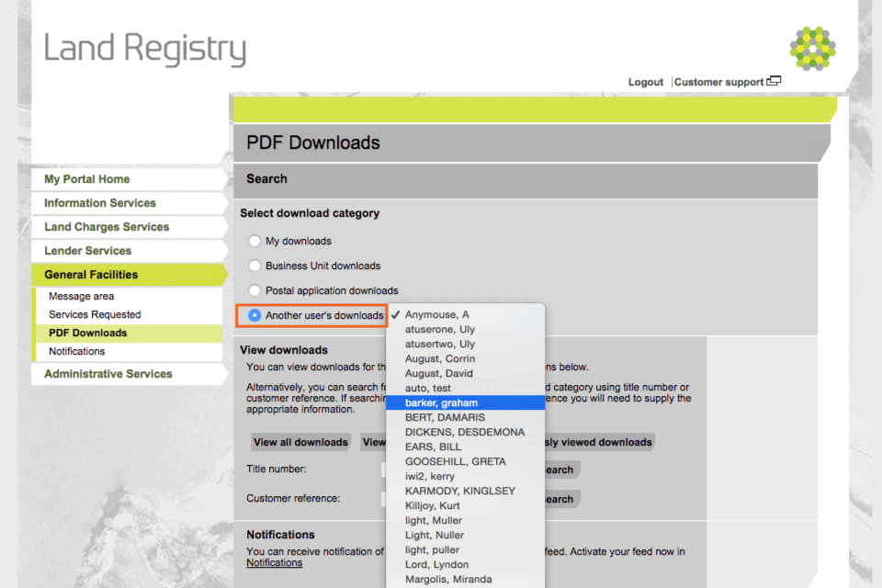Select Business Unit downloads radio option
Image resolution: width=882 pixels, height=588 pixels.
(254, 266)
